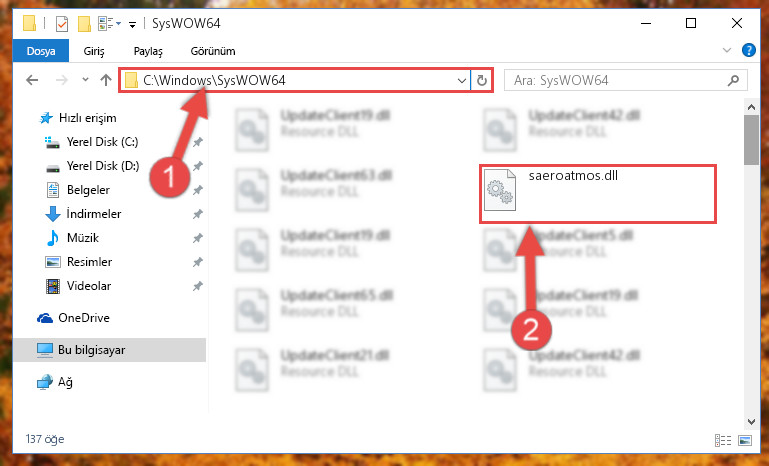Select Yerel Disk (C:) in the sidebar
Viewport: 769px width, 466px height.
point(103,142)
